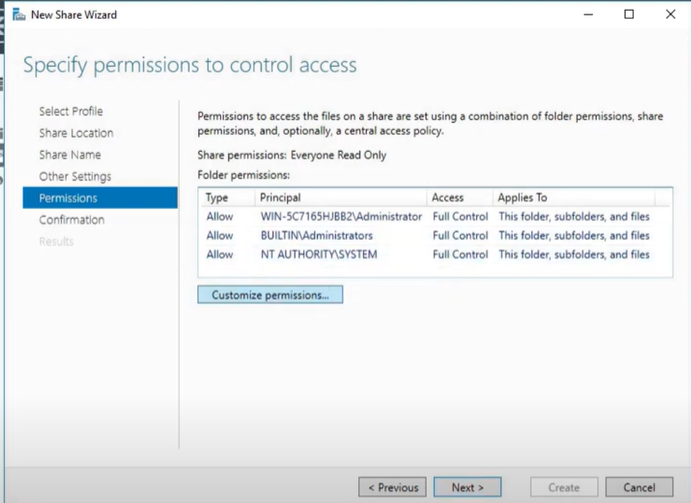Open the Other Settings step
Viewport: 691px width, 503px height.
click(x=75, y=176)
